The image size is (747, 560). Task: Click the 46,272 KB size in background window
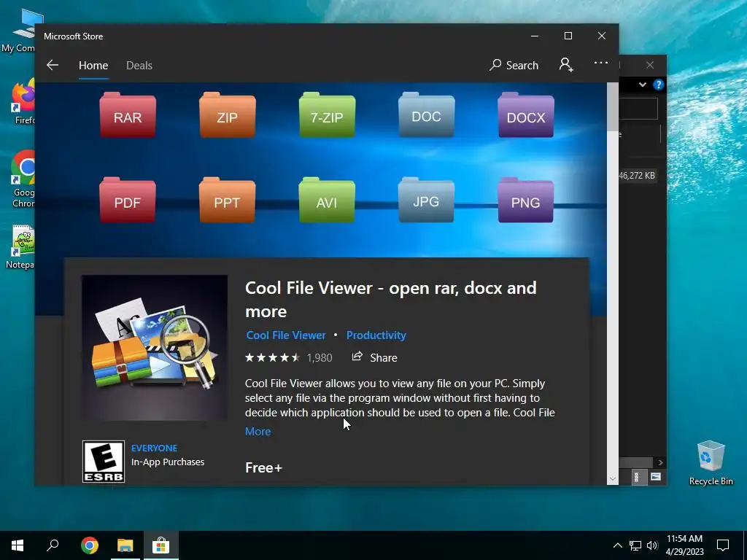click(x=637, y=176)
